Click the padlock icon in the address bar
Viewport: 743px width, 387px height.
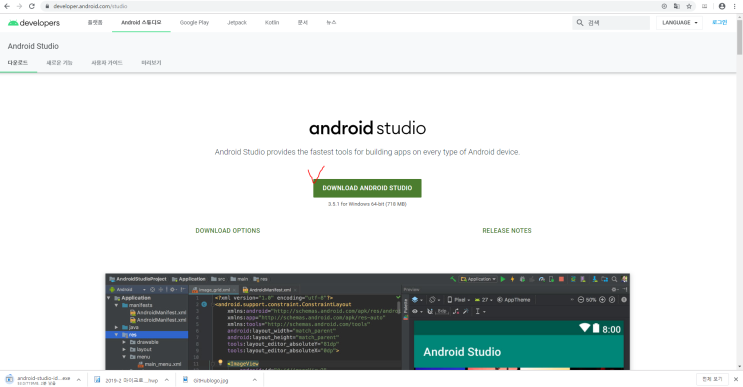[x=47, y=6]
